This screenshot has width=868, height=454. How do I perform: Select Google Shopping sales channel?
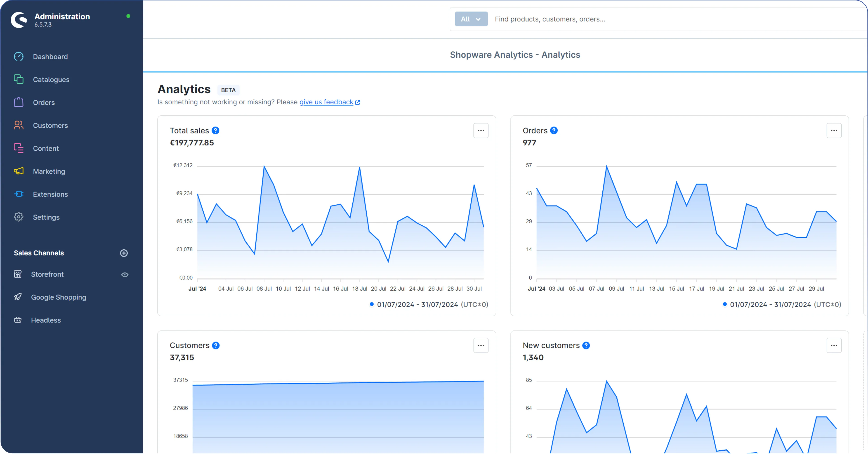(x=58, y=297)
